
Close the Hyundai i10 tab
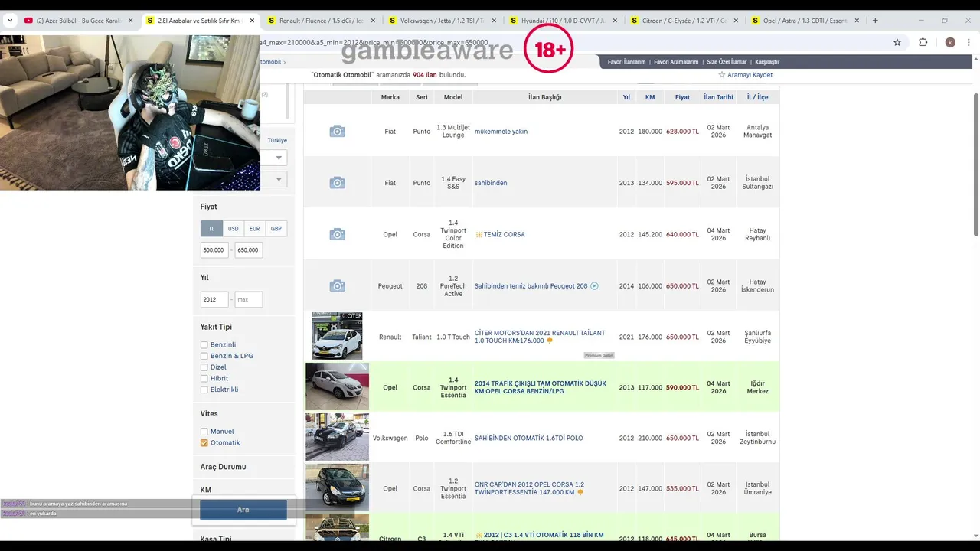coord(615,21)
